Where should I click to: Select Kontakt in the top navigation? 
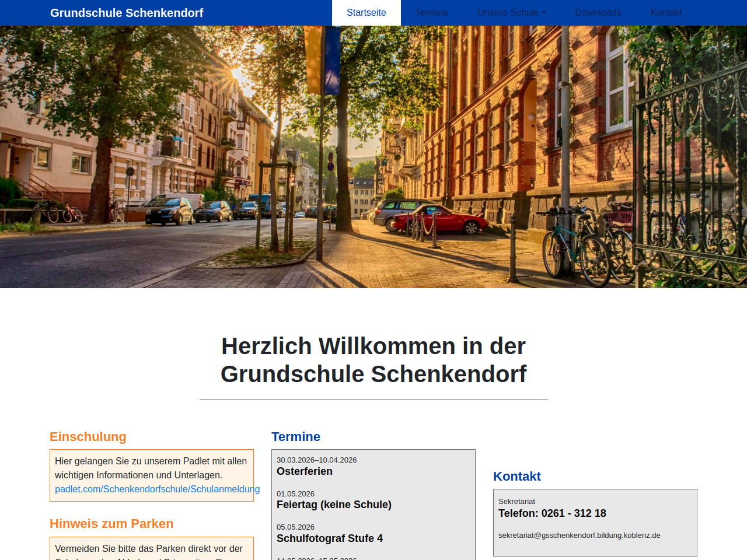coord(666,13)
